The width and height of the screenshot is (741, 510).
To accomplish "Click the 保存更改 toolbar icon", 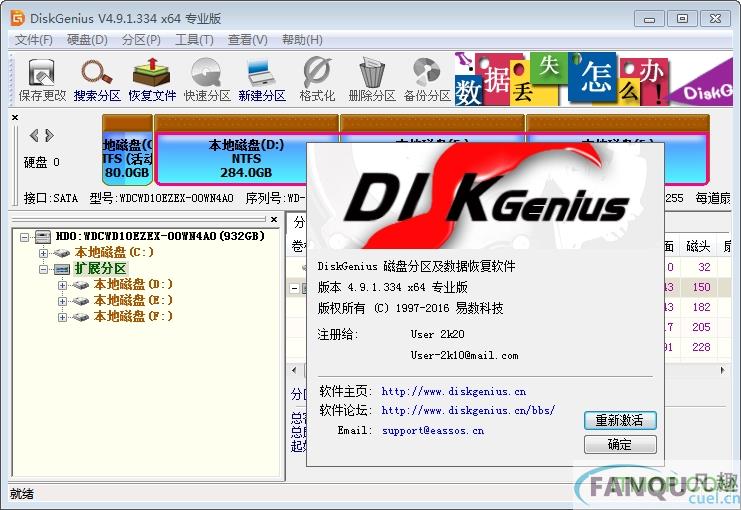I will pyautogui.click(x=42, y=79).
